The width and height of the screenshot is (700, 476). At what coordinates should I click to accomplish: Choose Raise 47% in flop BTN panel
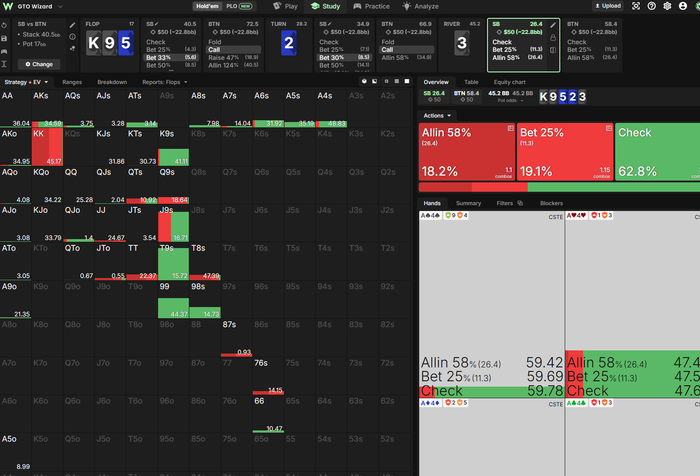click(233, 58)
